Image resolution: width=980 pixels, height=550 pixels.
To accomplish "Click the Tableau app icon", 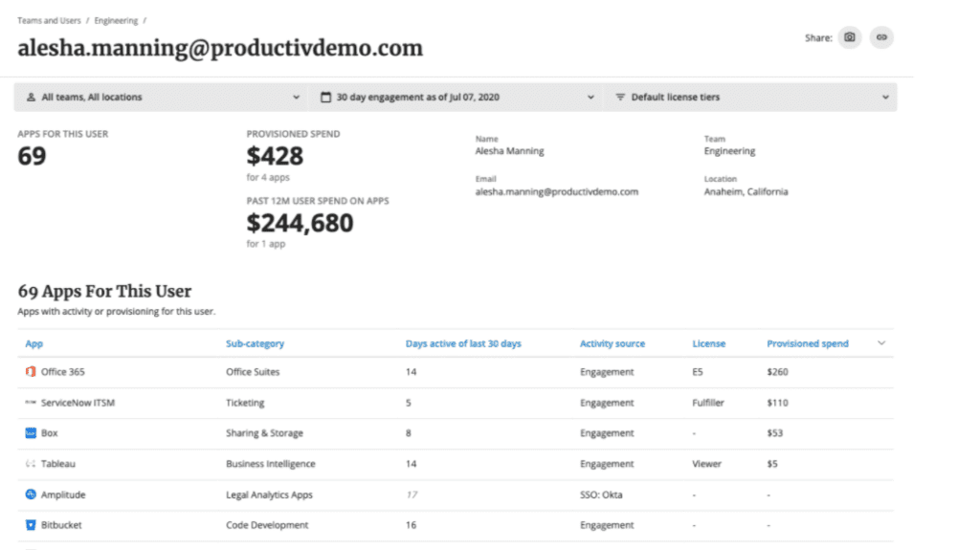I will click(x=30, y=464).
